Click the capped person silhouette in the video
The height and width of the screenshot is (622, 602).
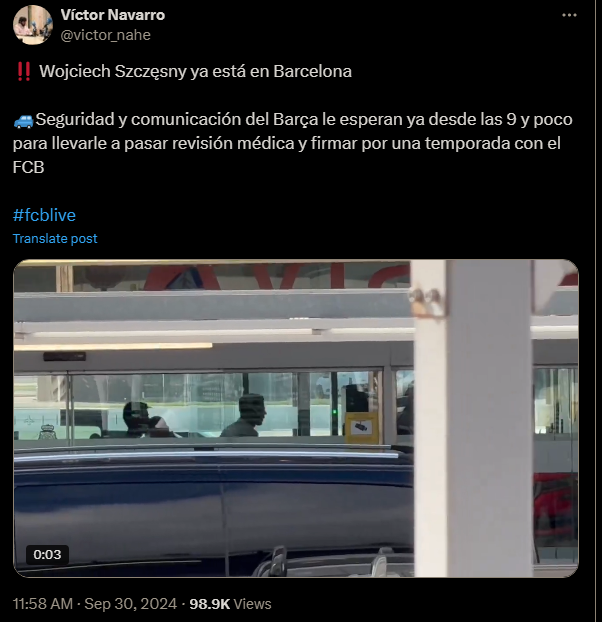[x=137, y=420]
